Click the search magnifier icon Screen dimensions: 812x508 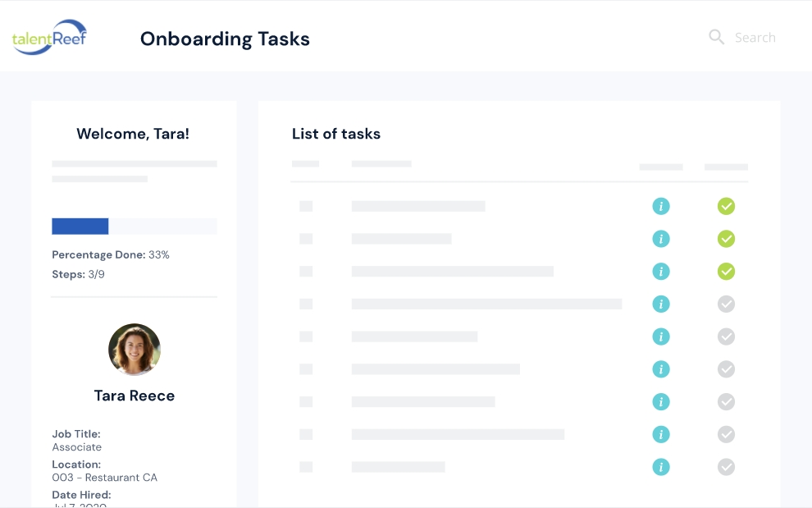(716, 37)
